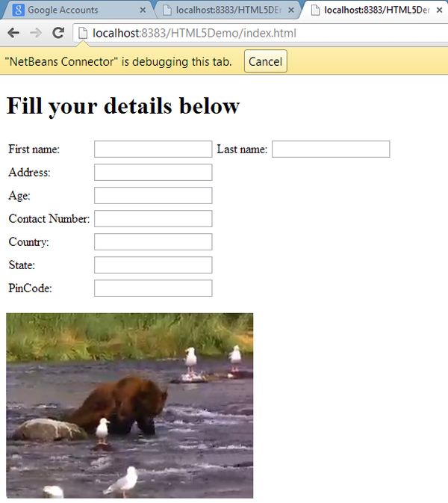Close the middle localhost tab
The height and width of the screenshot is (503, 448).
tap(291, 10)
